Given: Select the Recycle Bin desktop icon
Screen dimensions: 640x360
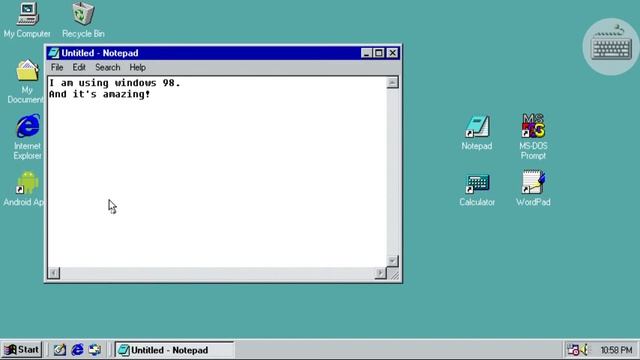Looking at the screenshot, I should 83,20.
